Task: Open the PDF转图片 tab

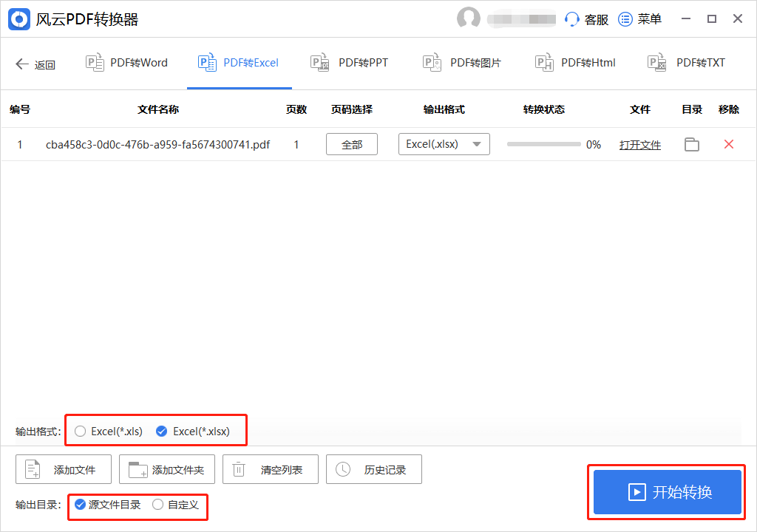Action: 462,63
